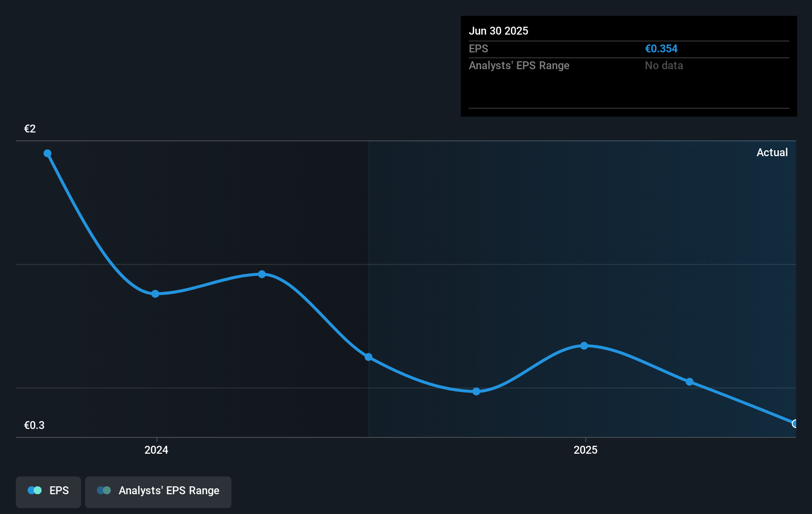This screenshot has width=812, height=514.
Task: Select the second-to-last EPS data point
Action: coord(689,382)
